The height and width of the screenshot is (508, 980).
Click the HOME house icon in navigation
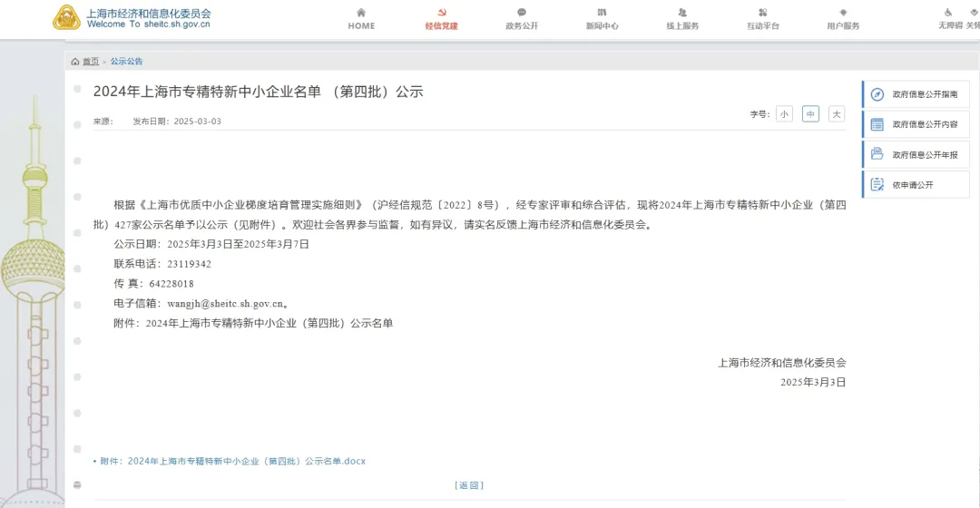click(x=361, y=13)
